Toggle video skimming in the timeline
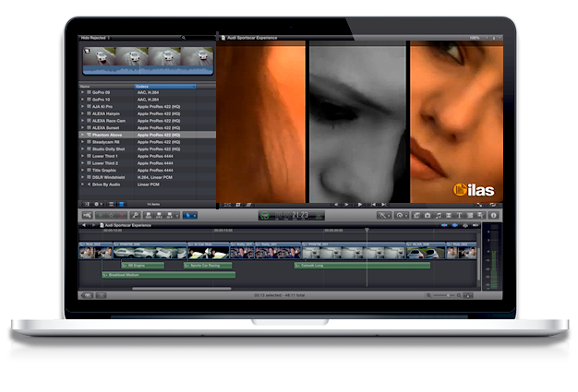The image size is (578, 392). click(x=444, y=225)
